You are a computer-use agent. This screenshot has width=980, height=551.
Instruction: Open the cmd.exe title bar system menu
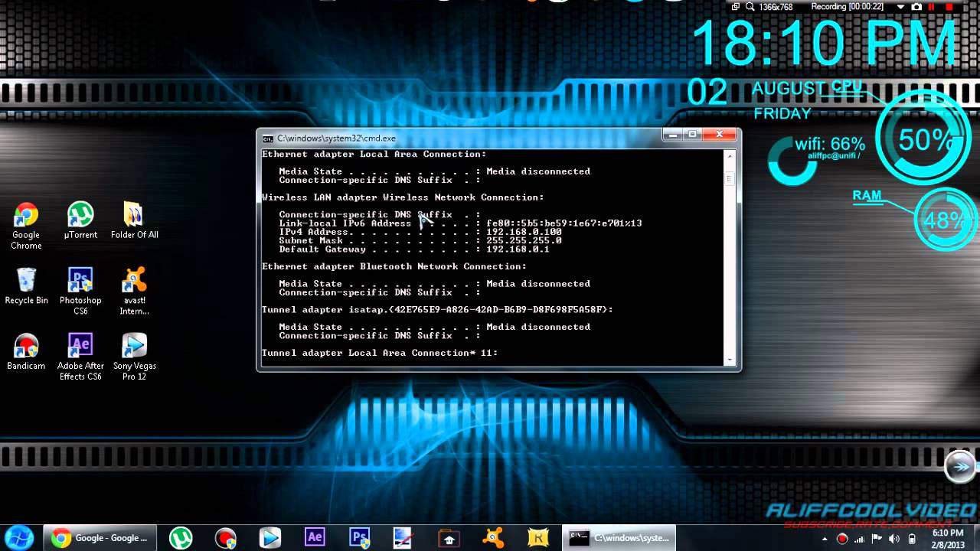pos(267,139)
